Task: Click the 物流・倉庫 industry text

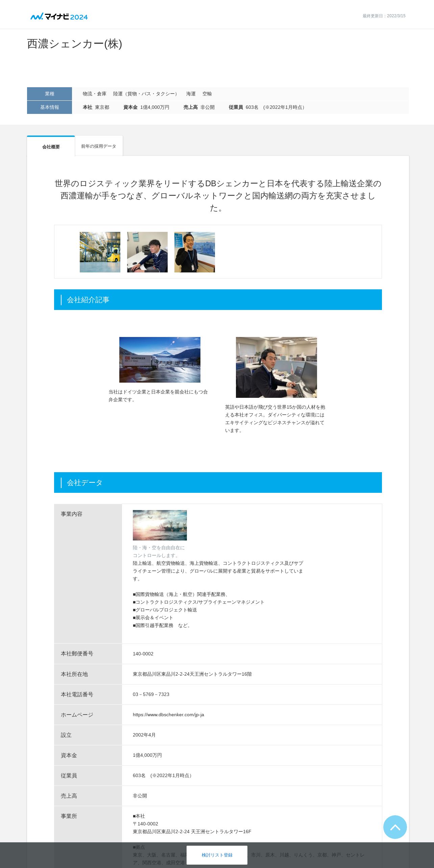Action: pos(95,94)
